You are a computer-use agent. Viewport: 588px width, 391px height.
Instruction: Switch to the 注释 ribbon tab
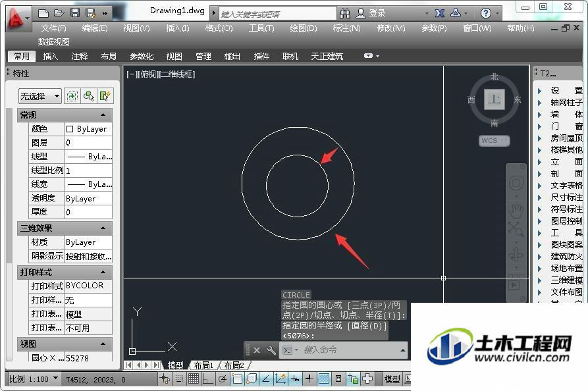(x=80, y=56)
